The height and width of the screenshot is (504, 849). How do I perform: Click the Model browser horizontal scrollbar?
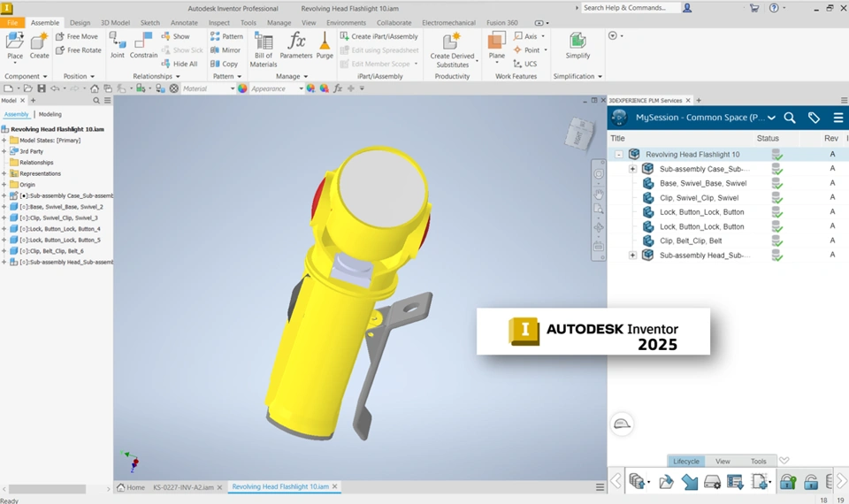[x=47, y=489]
